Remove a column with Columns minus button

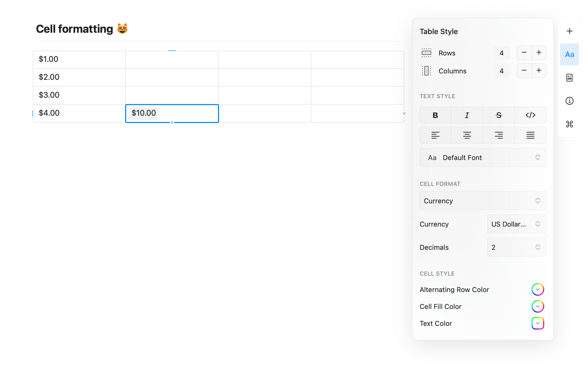pos(524,71)
